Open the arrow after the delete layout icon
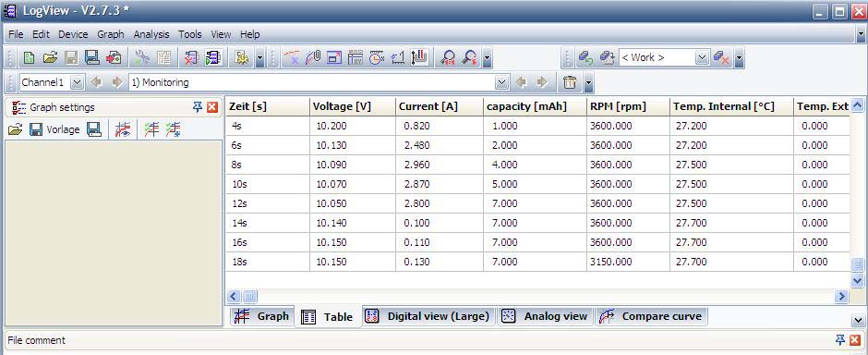This screenshot has width=868, height=355. (x=739, y=58)
